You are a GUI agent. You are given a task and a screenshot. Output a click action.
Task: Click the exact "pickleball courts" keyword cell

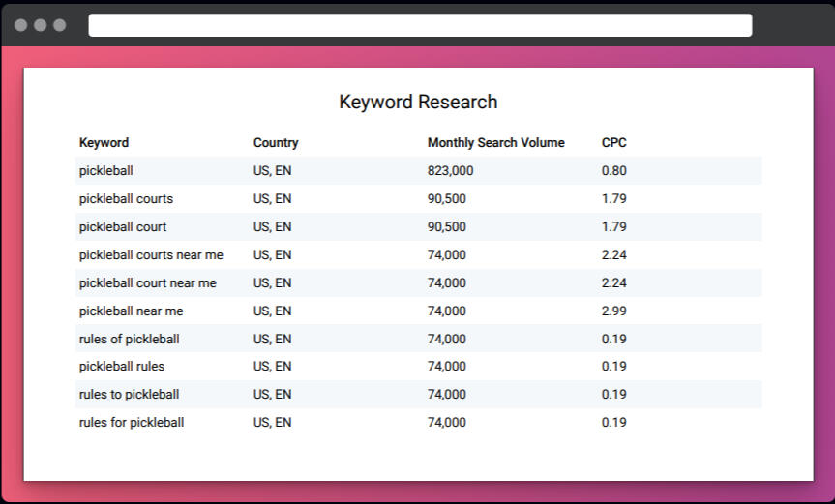[126, 199]
